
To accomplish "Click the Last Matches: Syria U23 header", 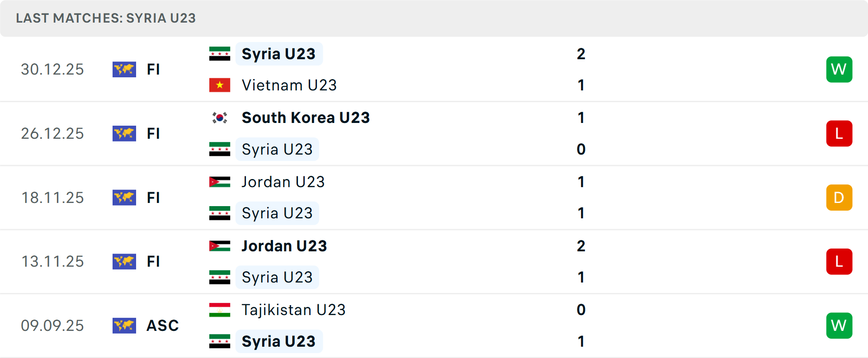I will (106, 18).
